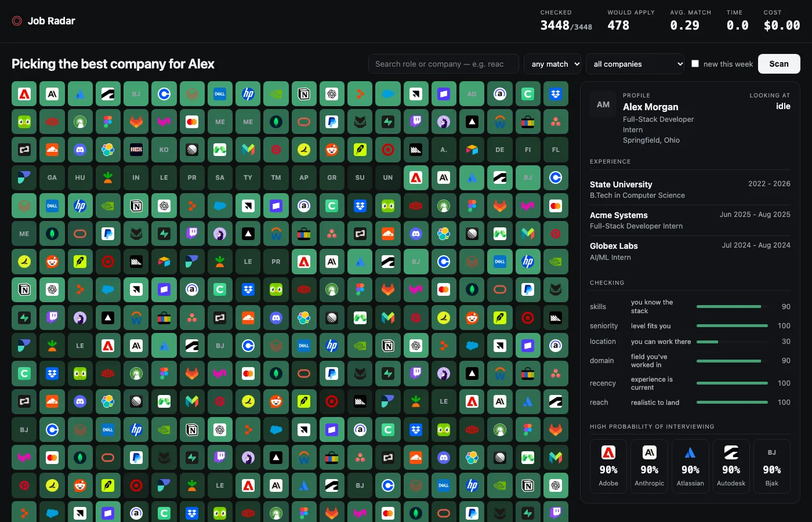812x522 pixels.
Task: Click the seniority match progress bar
Action: [x=732, y=326]
